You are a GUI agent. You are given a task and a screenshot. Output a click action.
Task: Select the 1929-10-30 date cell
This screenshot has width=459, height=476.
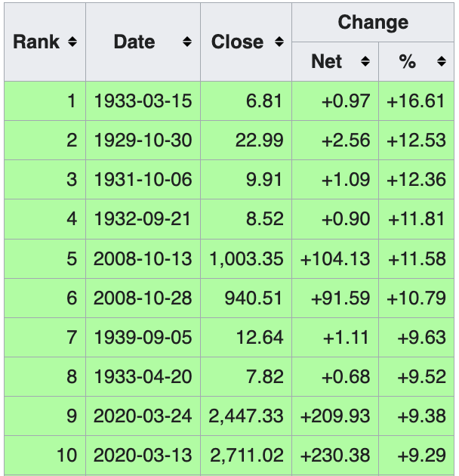[143, 141]
